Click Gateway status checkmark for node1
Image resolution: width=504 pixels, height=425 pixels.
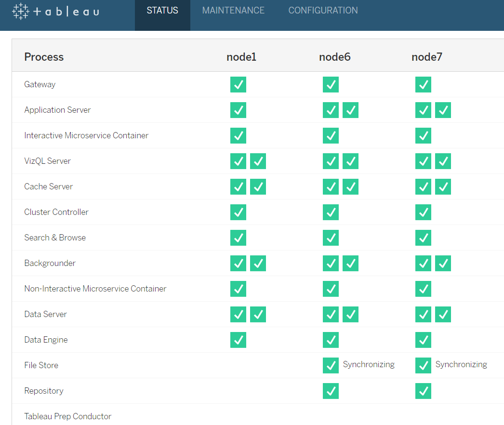coord(238,84)
